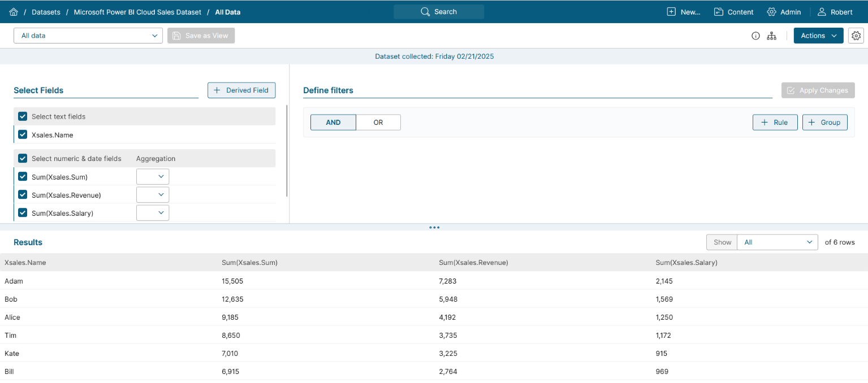Open the hierarchy diagram icon
Screen dimensions: 868x383
(771, 36)
